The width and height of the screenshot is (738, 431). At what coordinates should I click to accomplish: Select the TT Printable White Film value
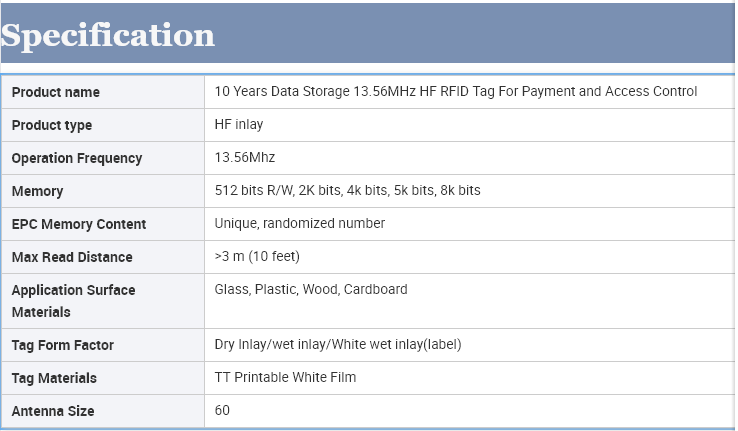pos(285,377)
